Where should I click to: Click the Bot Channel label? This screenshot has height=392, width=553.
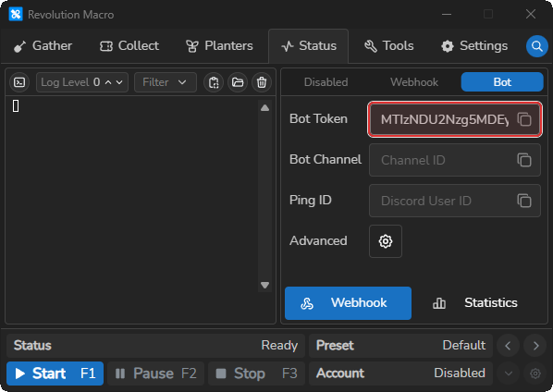tap(326, 159)
